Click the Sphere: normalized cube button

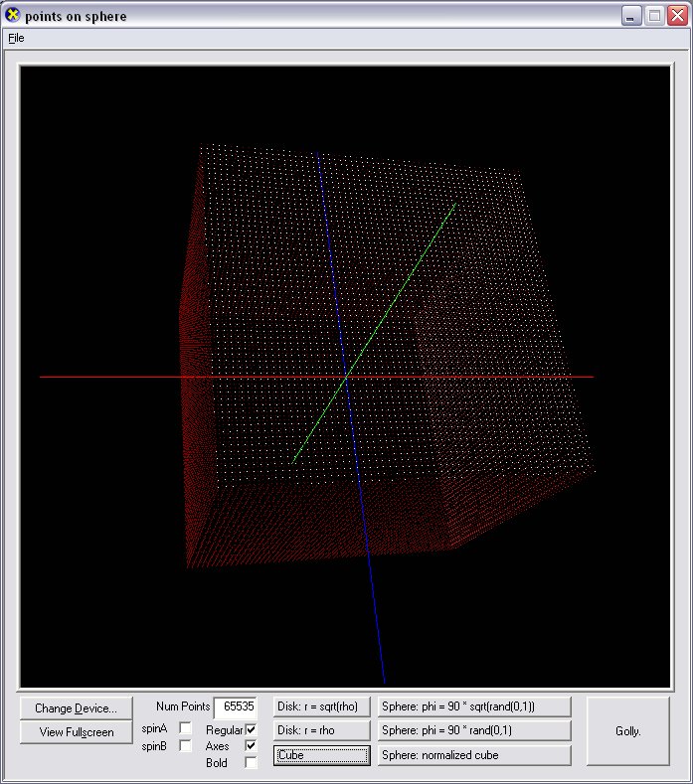[x=474, y=755]
